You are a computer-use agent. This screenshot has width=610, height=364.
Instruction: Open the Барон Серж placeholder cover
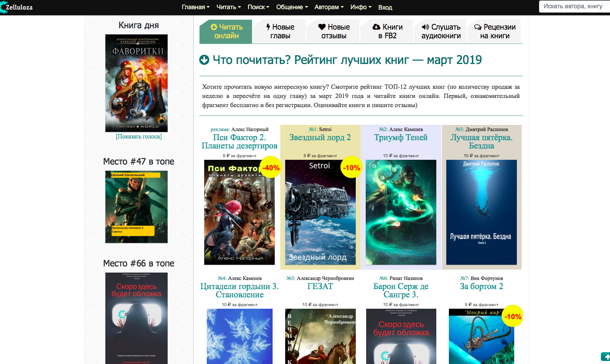point(401,336)
